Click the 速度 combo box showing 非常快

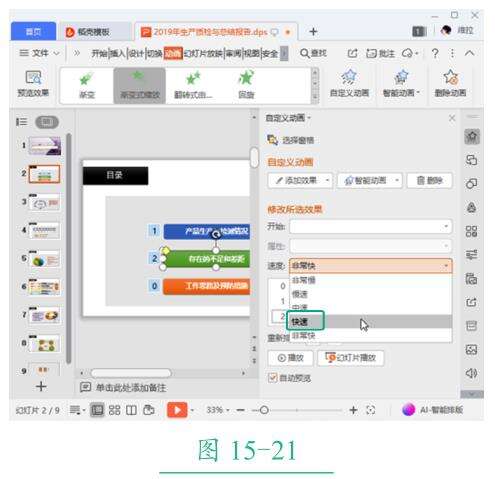pyautogui.click(x=370, y=266)
